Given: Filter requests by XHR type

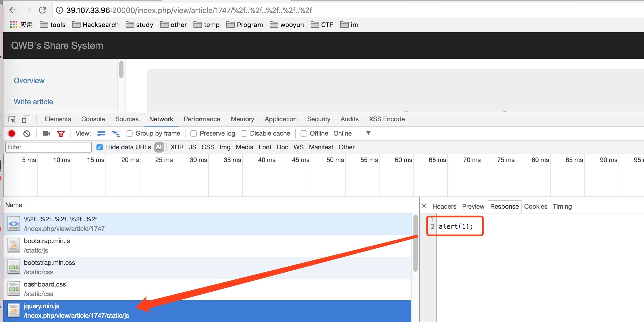Looking at the screenshot, I should click(x=177, y=147).
